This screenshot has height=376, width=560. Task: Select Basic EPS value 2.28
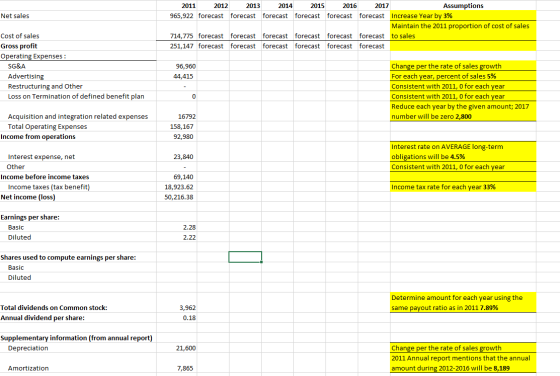[189, 227]
